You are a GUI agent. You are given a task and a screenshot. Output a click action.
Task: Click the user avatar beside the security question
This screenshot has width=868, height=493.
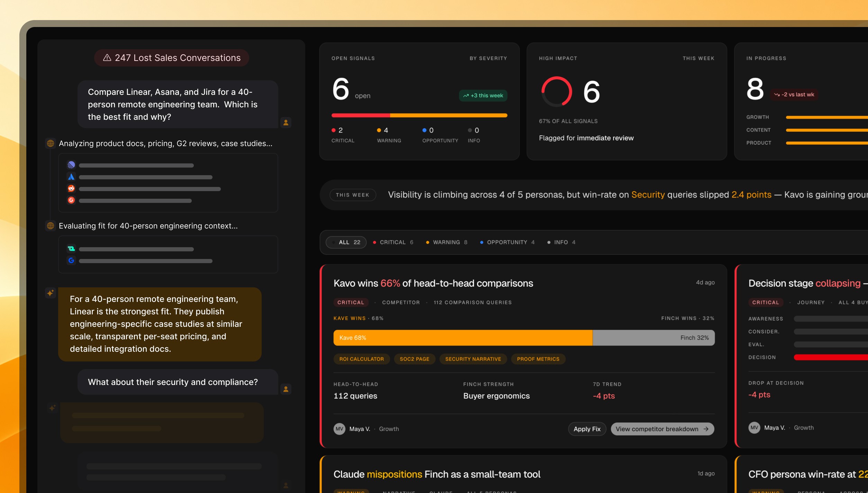286,389
